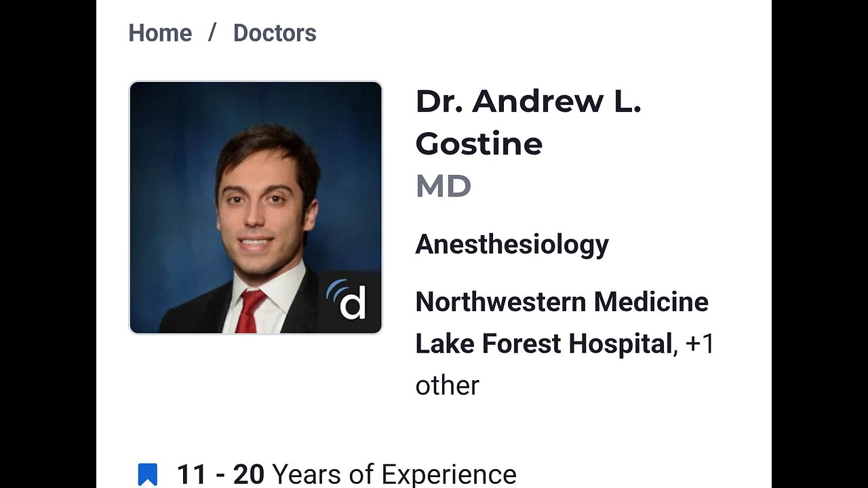Click the breadcrumb slash separator

coord(212,33)
